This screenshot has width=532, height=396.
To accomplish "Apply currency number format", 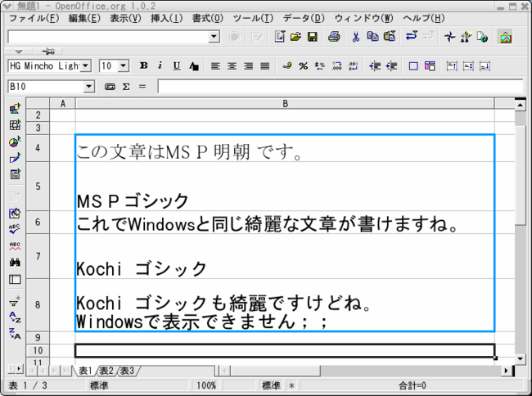I will [x=286, y=66].
